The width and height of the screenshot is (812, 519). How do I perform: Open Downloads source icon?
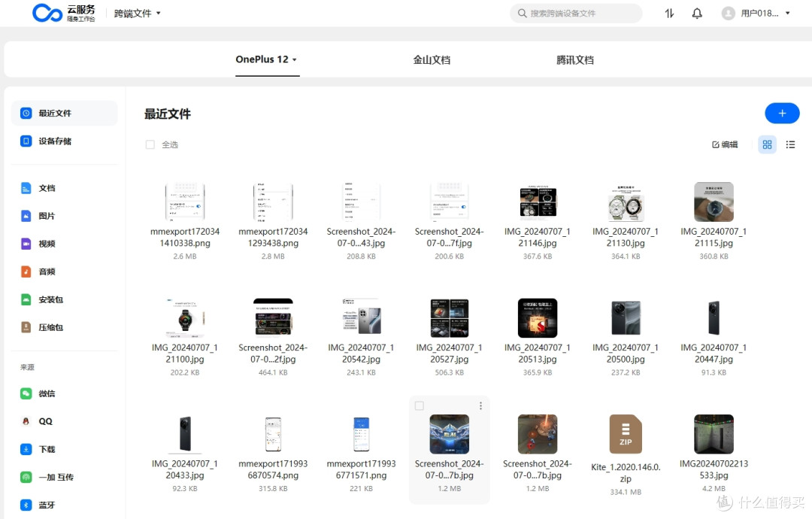pyautogui.click(x=26, y=449)
